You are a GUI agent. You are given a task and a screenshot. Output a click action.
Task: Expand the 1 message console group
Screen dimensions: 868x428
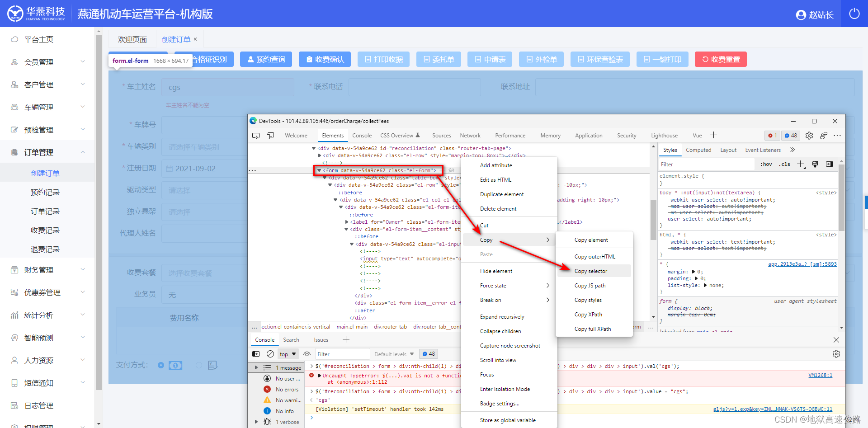tap(256, 367)
